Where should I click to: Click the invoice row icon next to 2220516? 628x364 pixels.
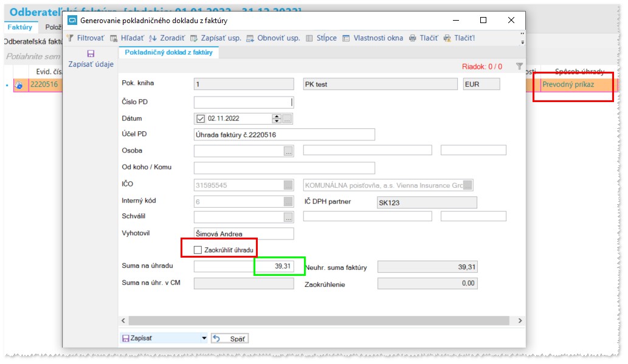click(19, 85)
